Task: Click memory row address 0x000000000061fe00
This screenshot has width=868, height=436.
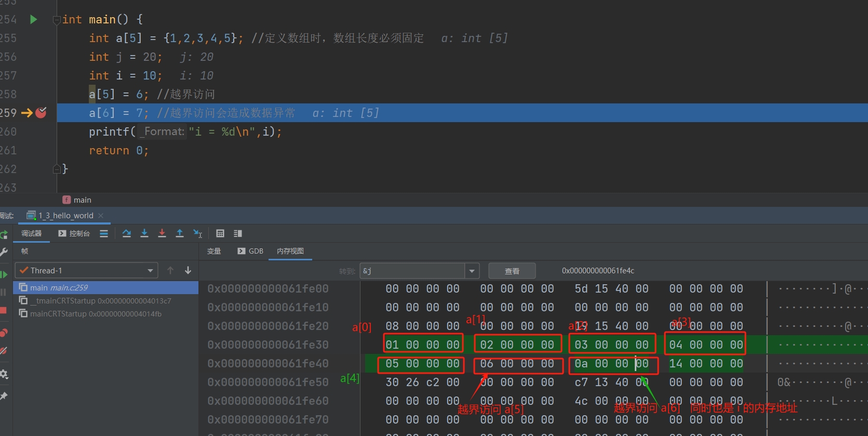Action: pos(268,288)
